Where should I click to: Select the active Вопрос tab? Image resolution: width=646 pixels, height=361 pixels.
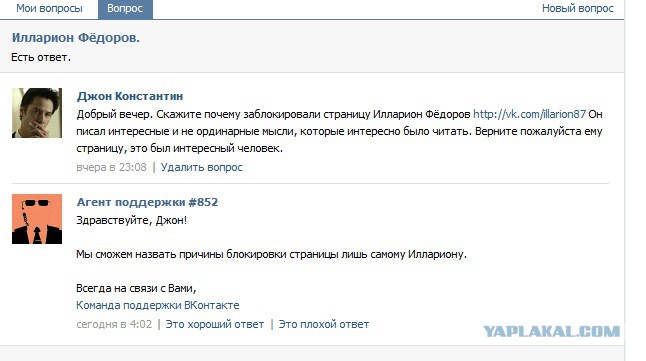pos(125,9)
